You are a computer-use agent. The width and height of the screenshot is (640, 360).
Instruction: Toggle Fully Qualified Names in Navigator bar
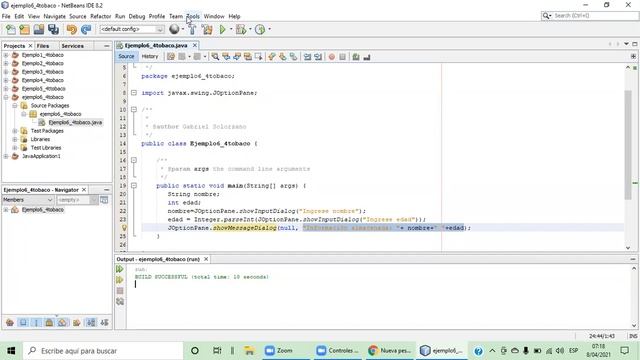pos(76,322)
